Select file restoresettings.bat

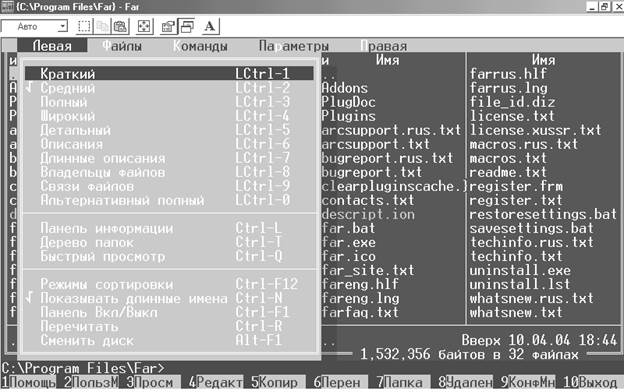pos(543,214)
